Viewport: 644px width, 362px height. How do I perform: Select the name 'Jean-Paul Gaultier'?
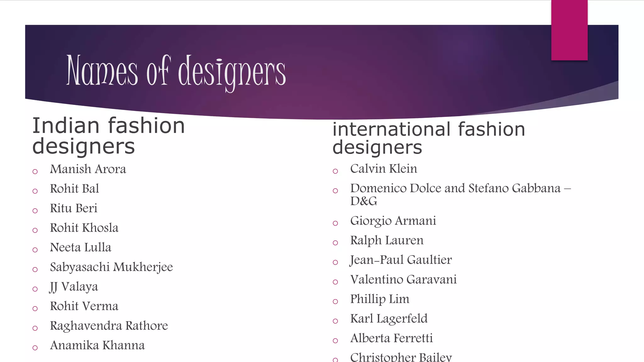pos(401,260)
